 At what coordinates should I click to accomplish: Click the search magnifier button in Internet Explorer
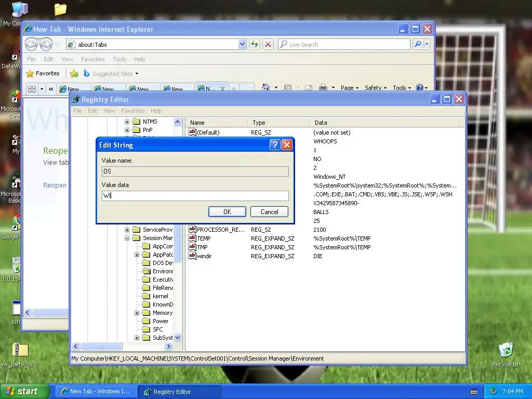pos(418,44)
